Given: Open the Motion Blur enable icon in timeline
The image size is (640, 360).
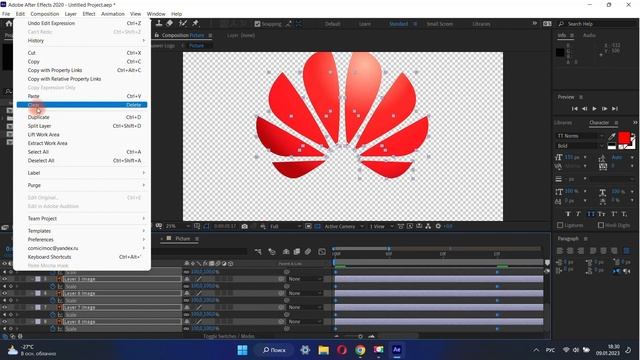Looking at the screenshot, I should 308,251.
